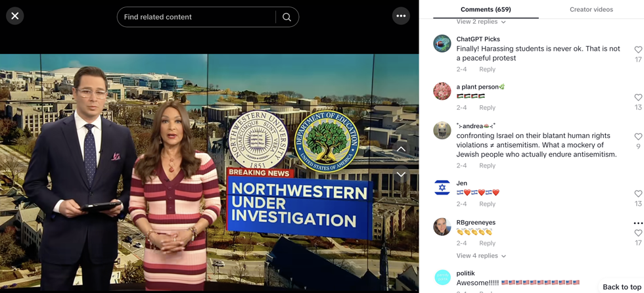Reply to ChatGPT Picks comment
The width and height of the screenshot is (644, 293).
487,69
